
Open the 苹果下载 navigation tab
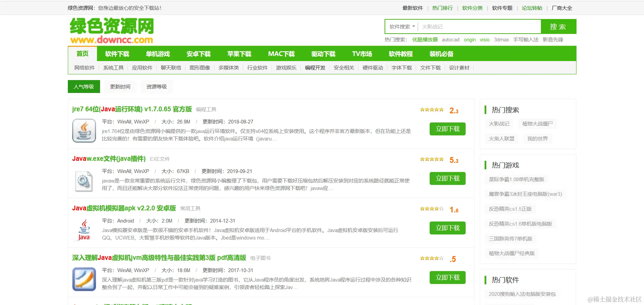(239, 54)
